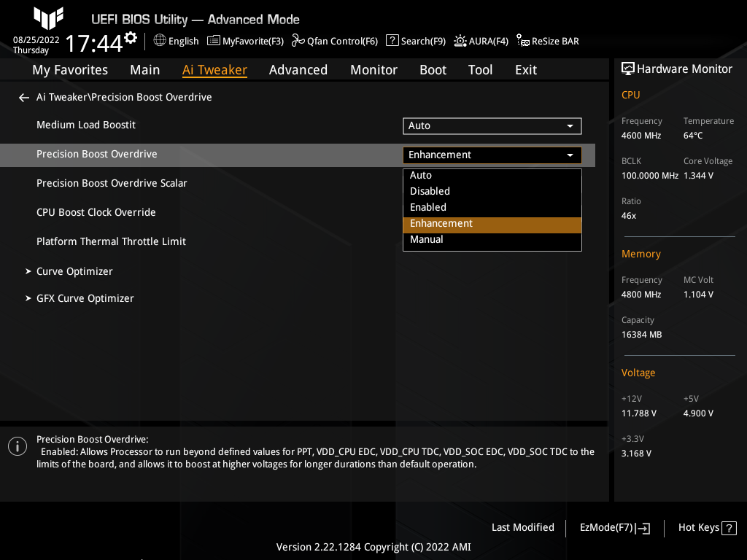Click the back arrow to Ai Tweaker
Viewport: 747px width, 560px height.
(x=24, y=98)
